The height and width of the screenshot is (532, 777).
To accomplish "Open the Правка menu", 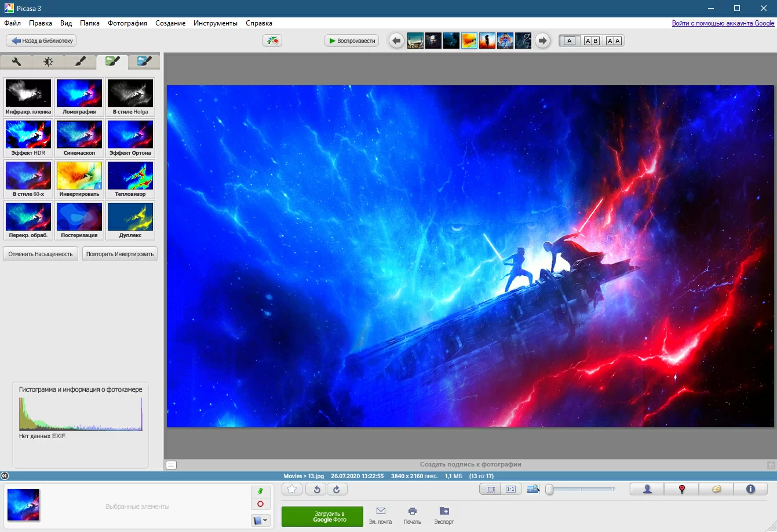I will (41, 23).
